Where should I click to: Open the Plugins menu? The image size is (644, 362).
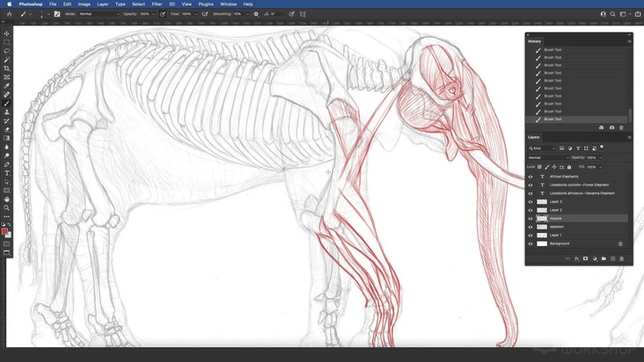click(206, 4)
